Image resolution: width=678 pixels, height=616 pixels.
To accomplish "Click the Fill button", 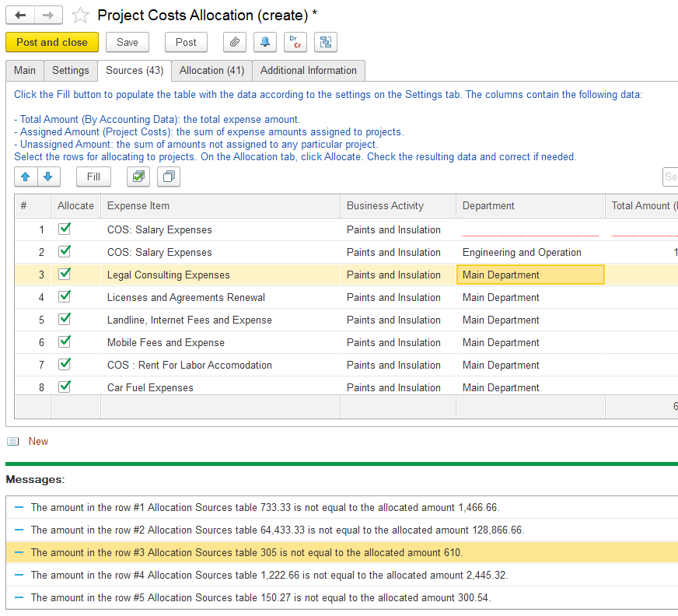I will [x=93, y=177].
